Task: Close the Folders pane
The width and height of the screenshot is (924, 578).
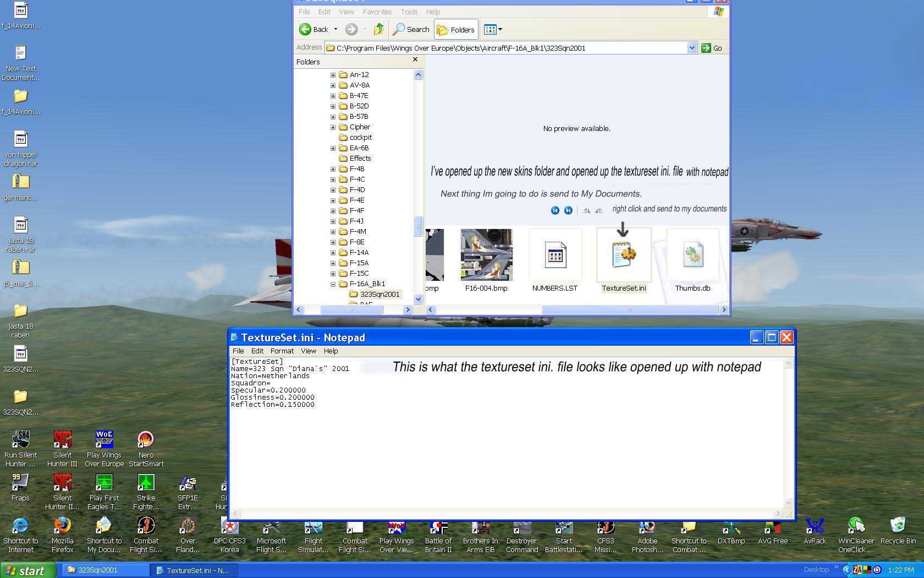Action: click(415, 59)
